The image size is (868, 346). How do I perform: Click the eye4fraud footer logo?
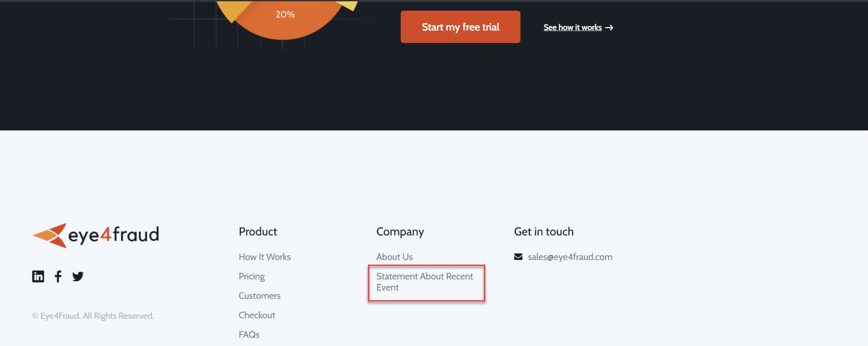[x=96, y=235]
